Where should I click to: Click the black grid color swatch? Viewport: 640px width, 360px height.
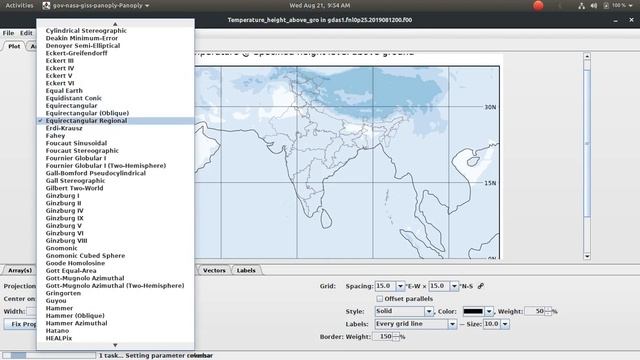click(x=473, y=311)
